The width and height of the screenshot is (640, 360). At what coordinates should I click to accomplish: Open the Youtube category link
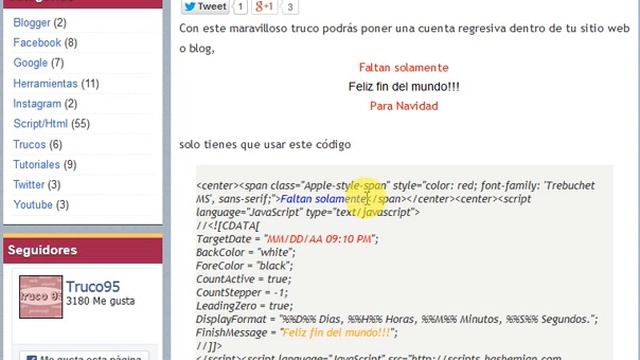(x=33, y=204)
